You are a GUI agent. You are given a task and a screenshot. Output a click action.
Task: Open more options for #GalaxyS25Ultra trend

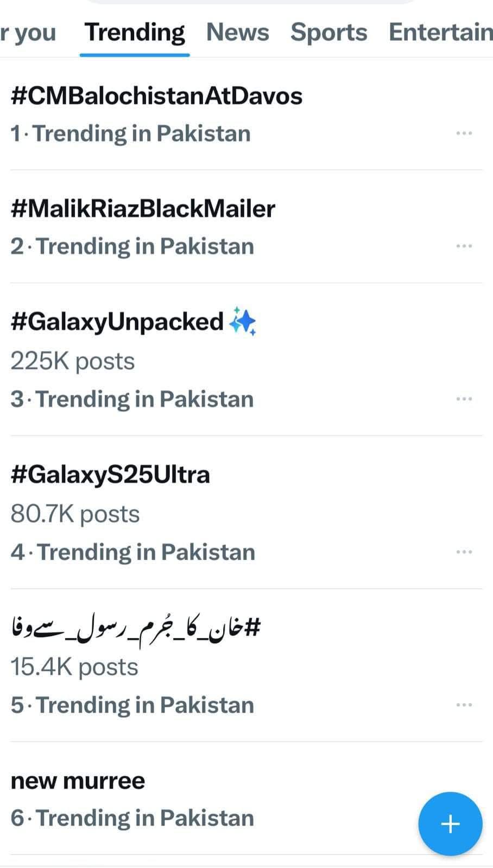tap(464, 552)
